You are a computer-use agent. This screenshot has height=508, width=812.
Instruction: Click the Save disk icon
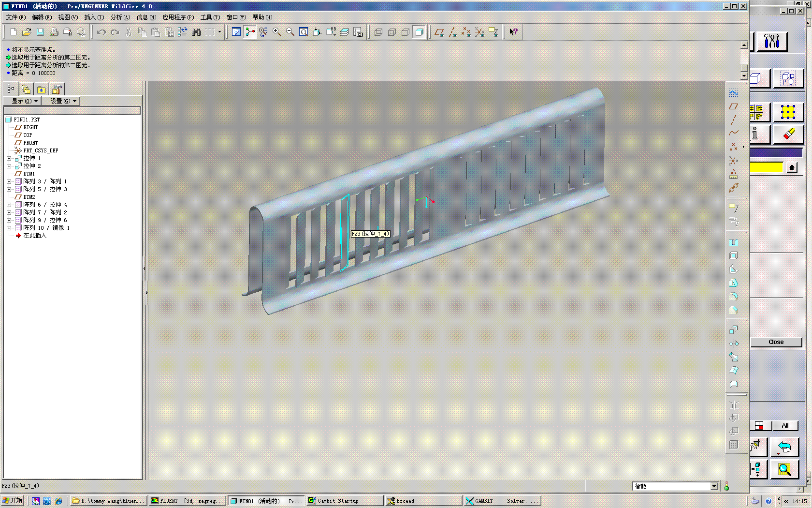click(40, 32)
